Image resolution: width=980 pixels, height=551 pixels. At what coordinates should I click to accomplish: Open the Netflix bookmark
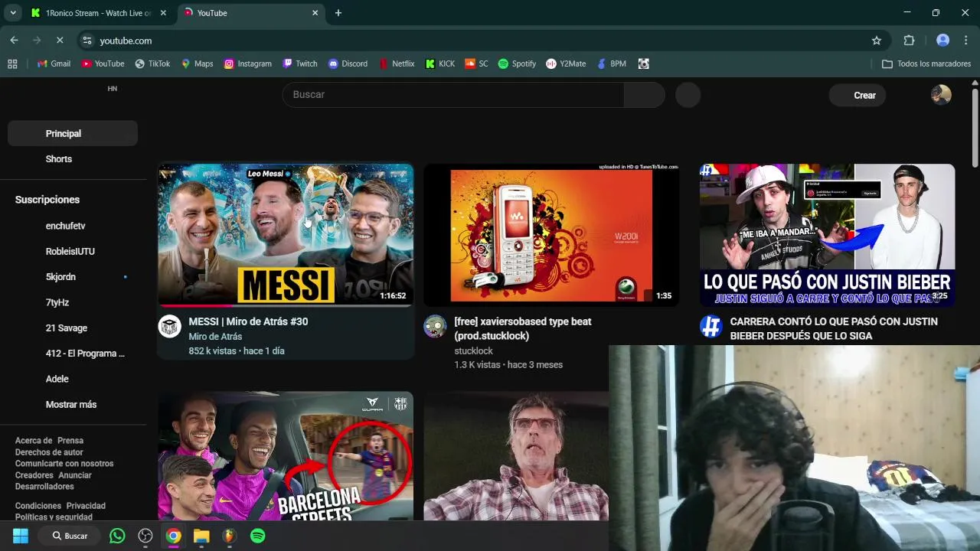coord(397,64)
